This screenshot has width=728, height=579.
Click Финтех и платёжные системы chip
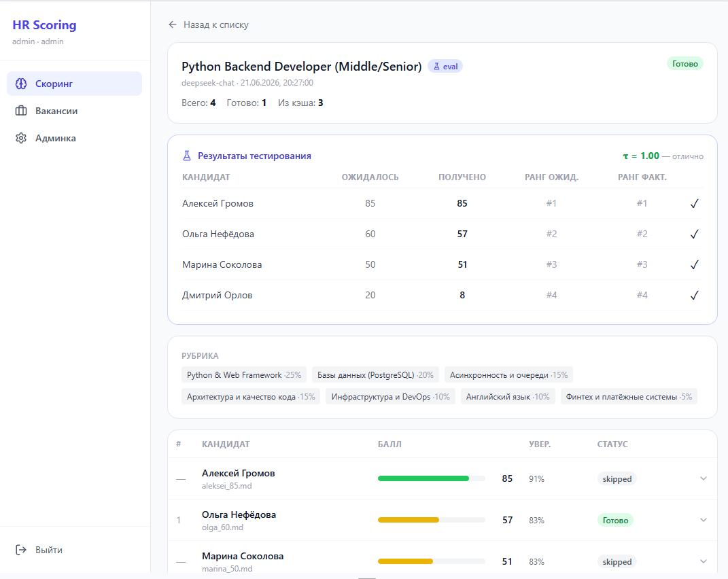tap(629, 397)
